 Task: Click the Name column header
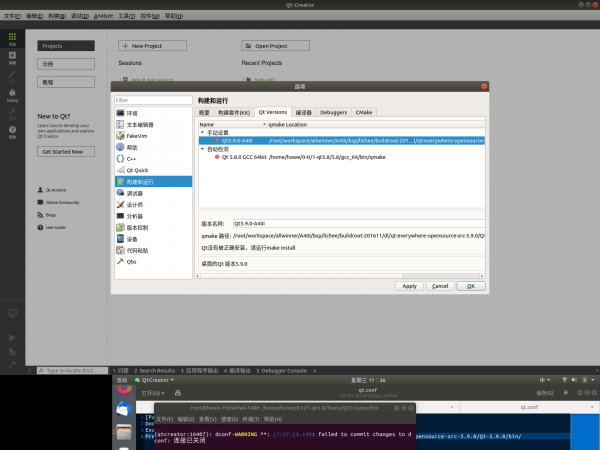click(x=207, y=124)
